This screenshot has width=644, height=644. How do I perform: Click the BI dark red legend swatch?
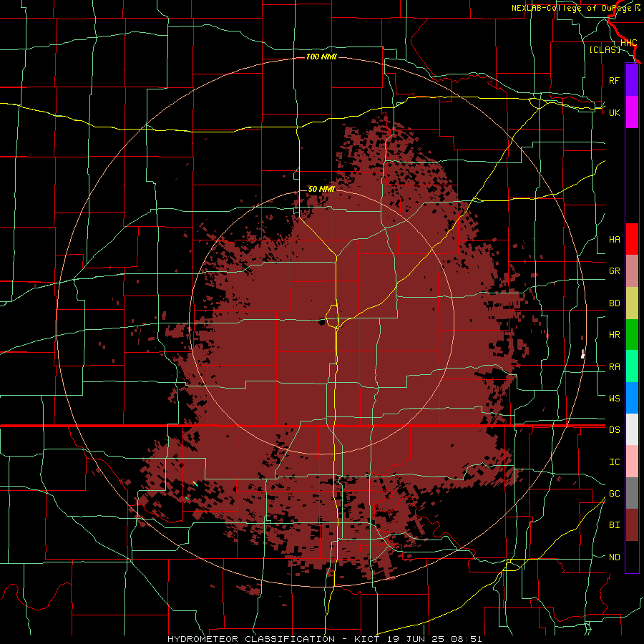(x=632, y=525)
